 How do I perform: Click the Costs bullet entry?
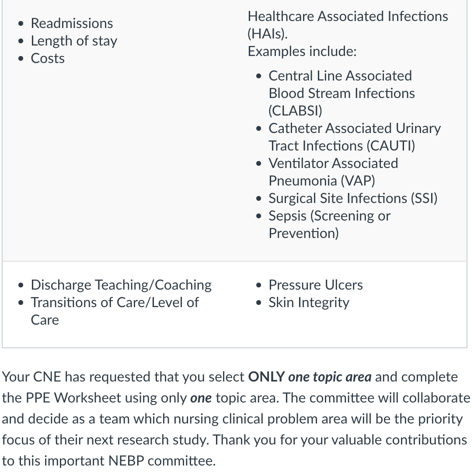click(x=48, y=58)
